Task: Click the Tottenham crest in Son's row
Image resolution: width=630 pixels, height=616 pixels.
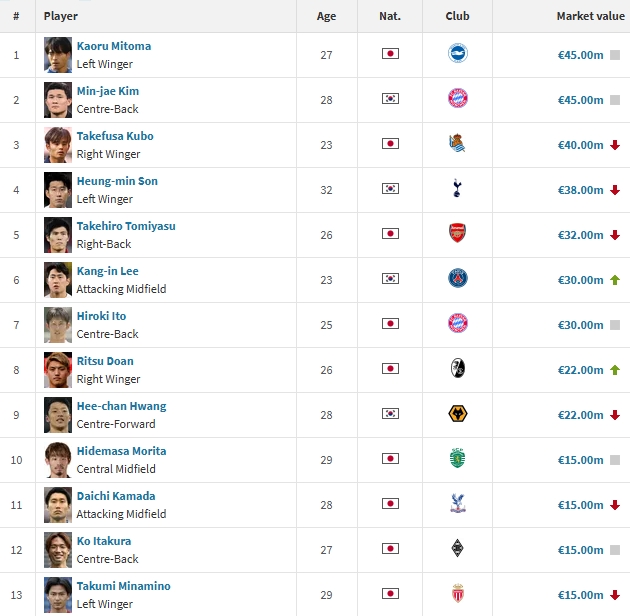Action: [458, 189]
